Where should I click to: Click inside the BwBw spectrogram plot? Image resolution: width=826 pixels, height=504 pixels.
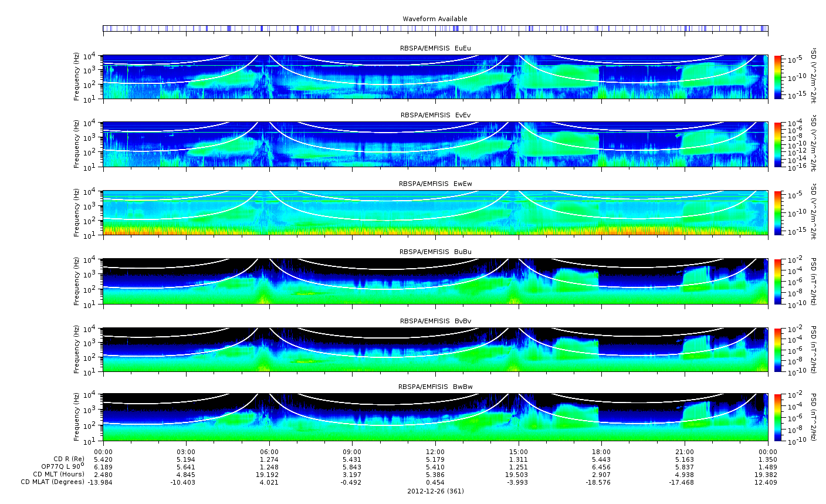pos(435,418)
